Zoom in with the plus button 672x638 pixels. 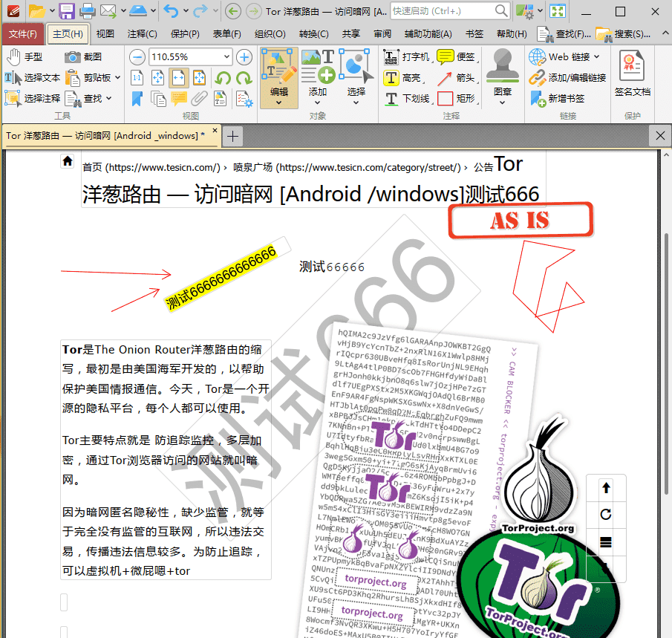tap(244, 57)
